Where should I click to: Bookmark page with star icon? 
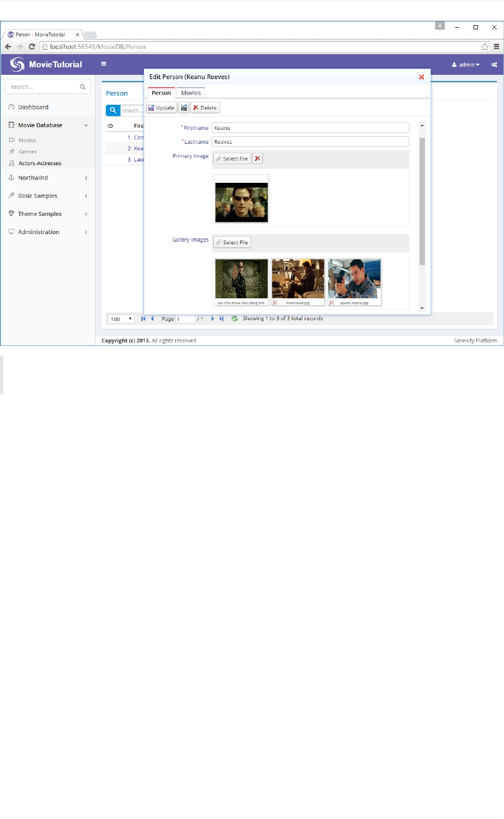click(485, 47)
